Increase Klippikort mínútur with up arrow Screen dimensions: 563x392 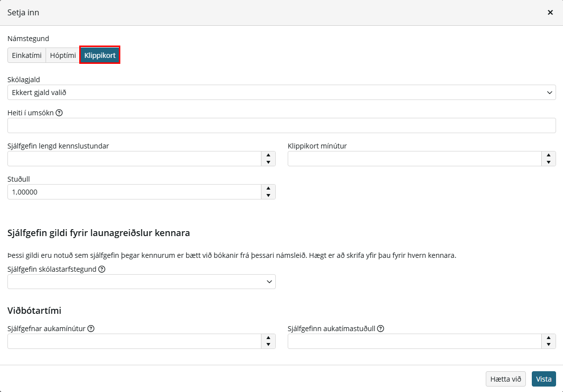[x=548, y=155]
